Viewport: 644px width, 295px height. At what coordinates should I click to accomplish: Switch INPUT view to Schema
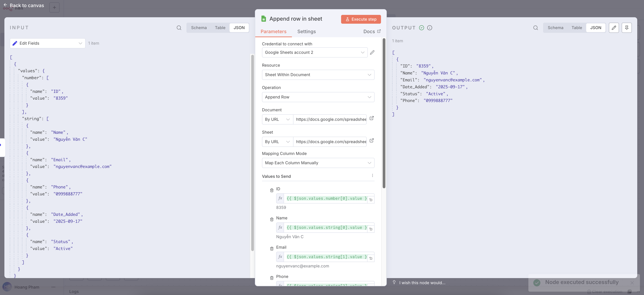coord(199,28)
